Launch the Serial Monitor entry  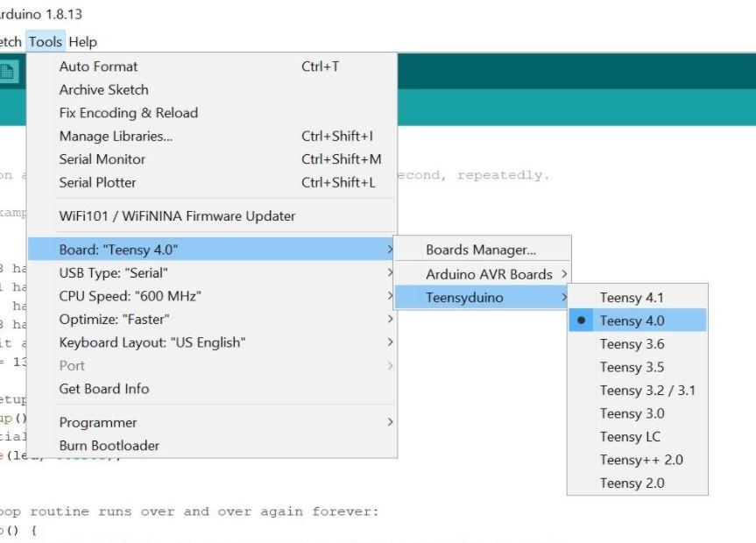pos(212,159)
